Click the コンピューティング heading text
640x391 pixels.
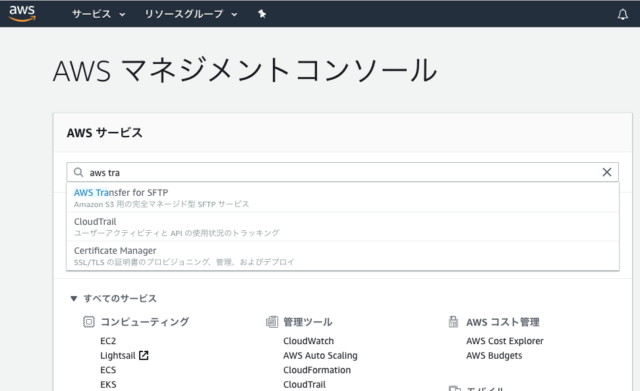tap(144, 322)
